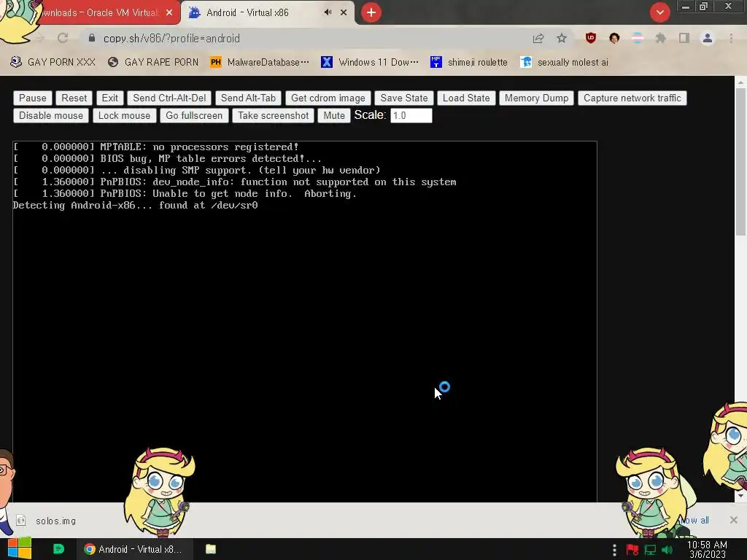Screen dimensions: 747x560
Task: Open File Explorer from the taskbar
Action: pos(211,549)
